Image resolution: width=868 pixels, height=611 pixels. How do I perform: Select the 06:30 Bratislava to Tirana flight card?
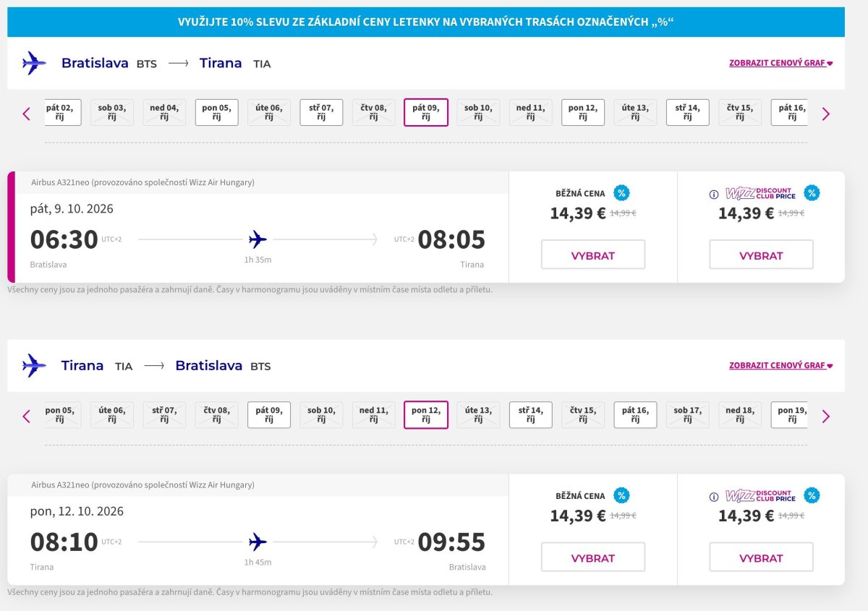(x=258, y=227)
